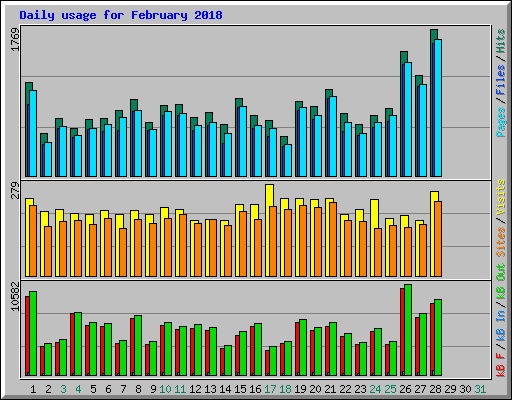Click the red kB F bar for day 4
512x400 pixels.
tap(72, 345)
